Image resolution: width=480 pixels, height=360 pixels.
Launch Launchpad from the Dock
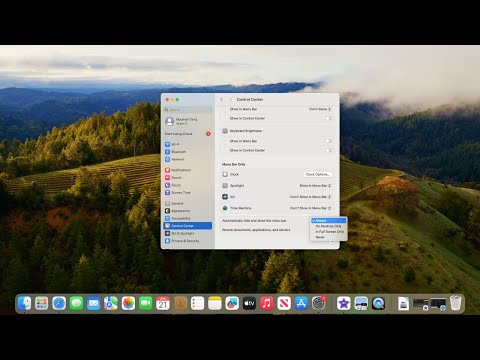(x=42, y=303)
